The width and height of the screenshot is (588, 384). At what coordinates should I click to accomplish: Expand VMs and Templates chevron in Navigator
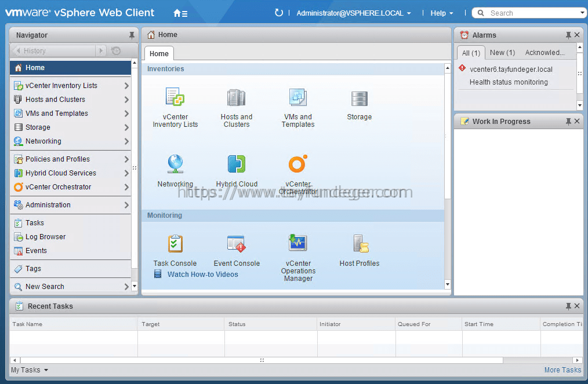pyautogui.click(x=126, y=114)
